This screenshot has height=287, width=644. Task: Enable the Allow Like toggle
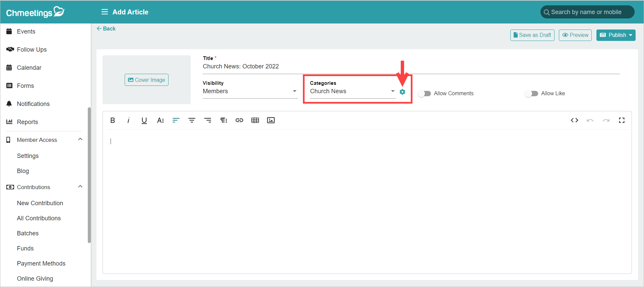531,94
